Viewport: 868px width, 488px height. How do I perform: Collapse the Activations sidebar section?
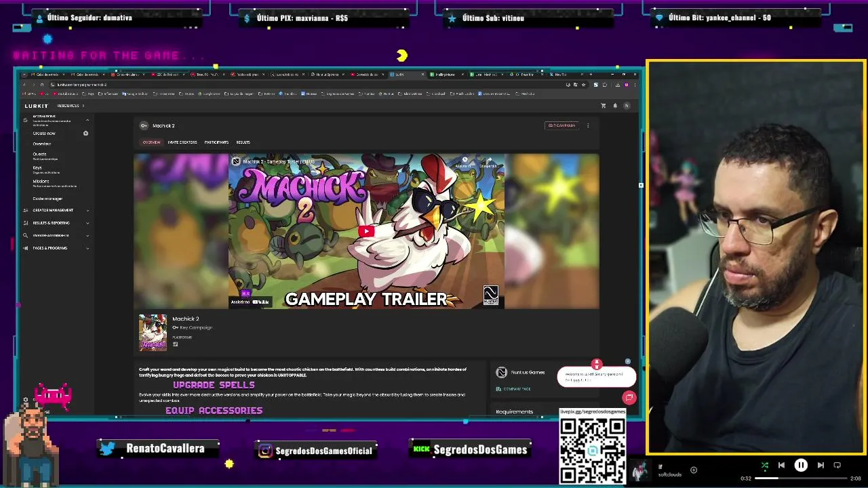pos(87,120)
